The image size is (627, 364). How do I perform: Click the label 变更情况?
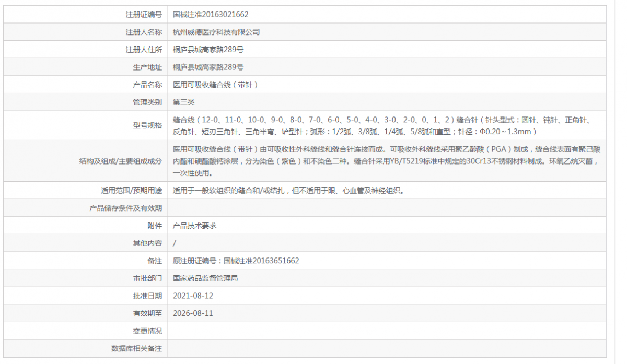pyautogui.click(x=148, y=331)
